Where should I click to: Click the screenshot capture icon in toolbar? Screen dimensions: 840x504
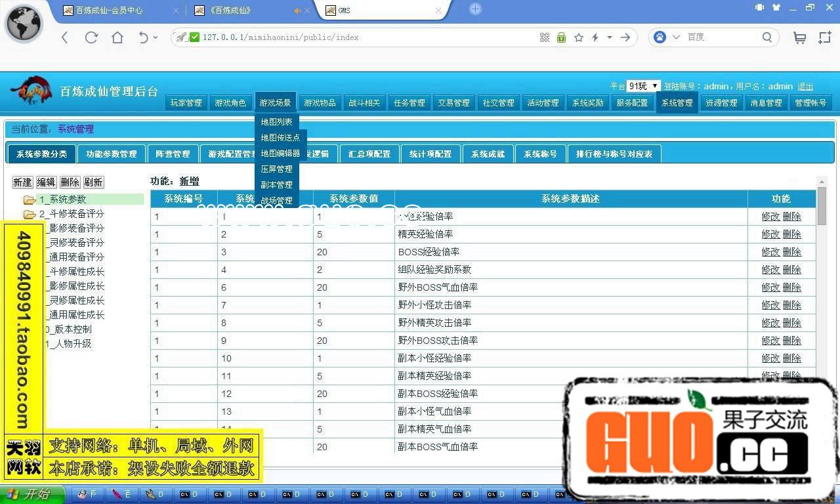[x=825, y=37]
